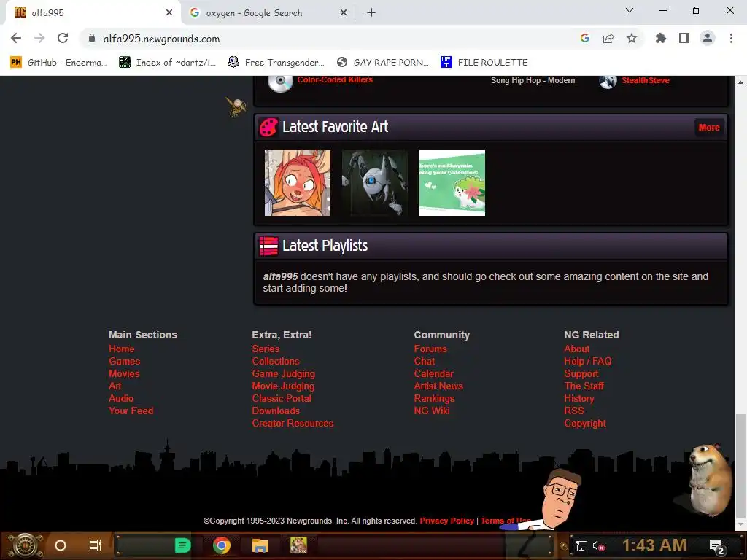Open the robot art thumbnail
Screen dimensions: 747x560
[x=375, y=183]
